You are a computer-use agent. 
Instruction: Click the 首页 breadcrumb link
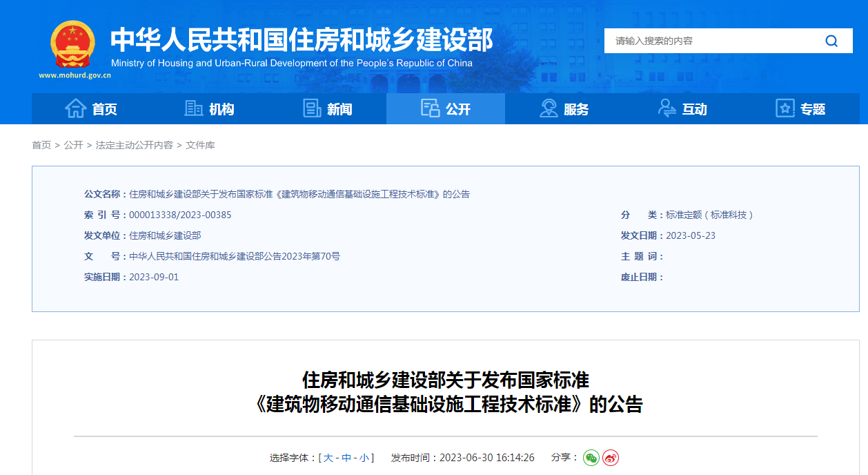pyautogui.click(x=41, y=145)
